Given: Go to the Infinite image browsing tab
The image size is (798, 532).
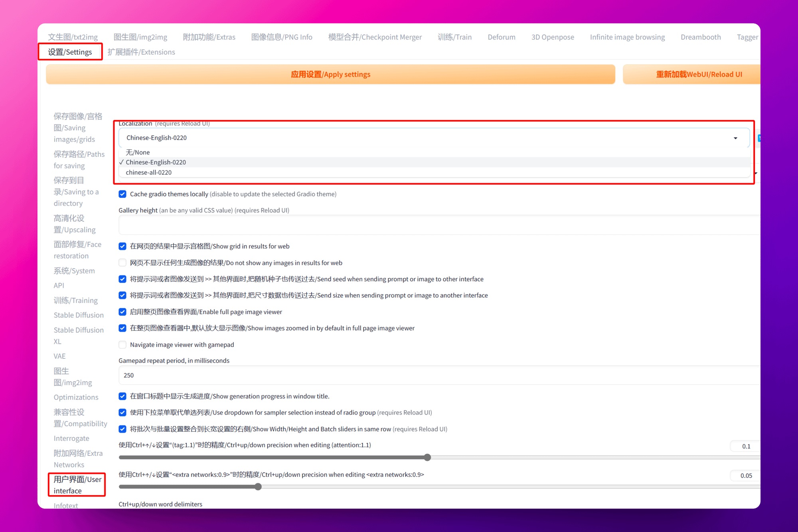Looking at the screenshot, I should [x=627, y=37].
